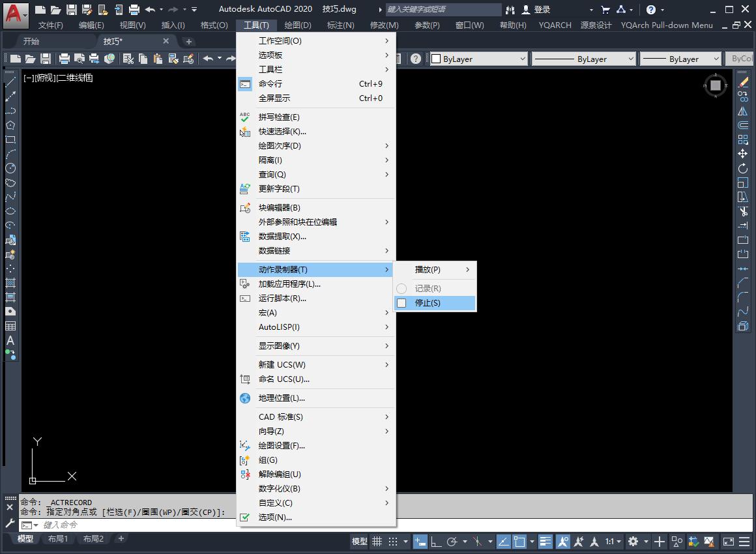This screenshot has height=554, width=756.
Task: Select the Line tool in the left toolbar
Action: tap(9, 82)
